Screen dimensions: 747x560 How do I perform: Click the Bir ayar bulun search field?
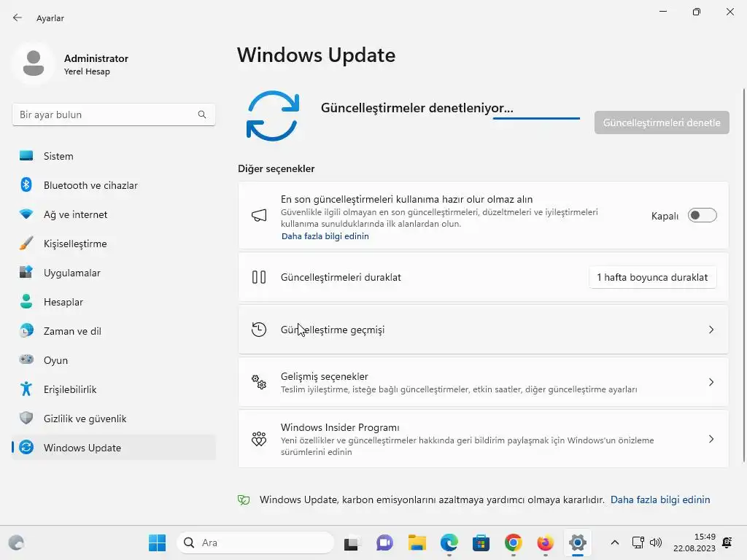[x=114, y=114]
